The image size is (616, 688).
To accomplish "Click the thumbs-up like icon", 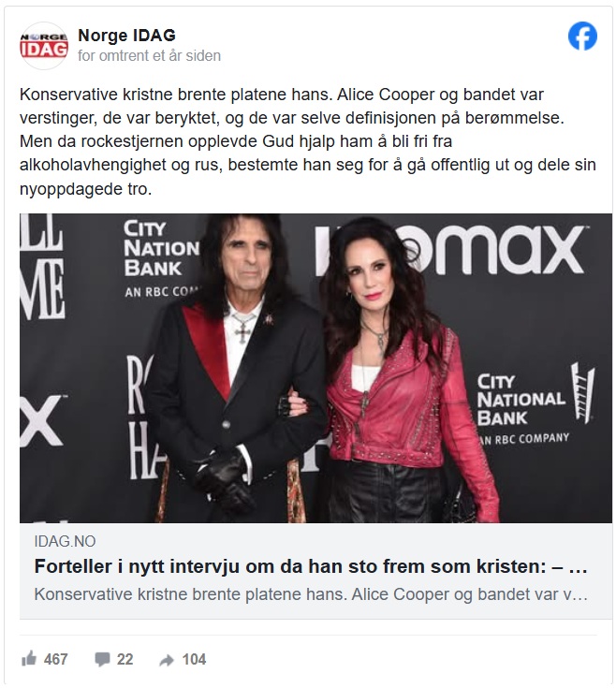I will pos(29,659).
